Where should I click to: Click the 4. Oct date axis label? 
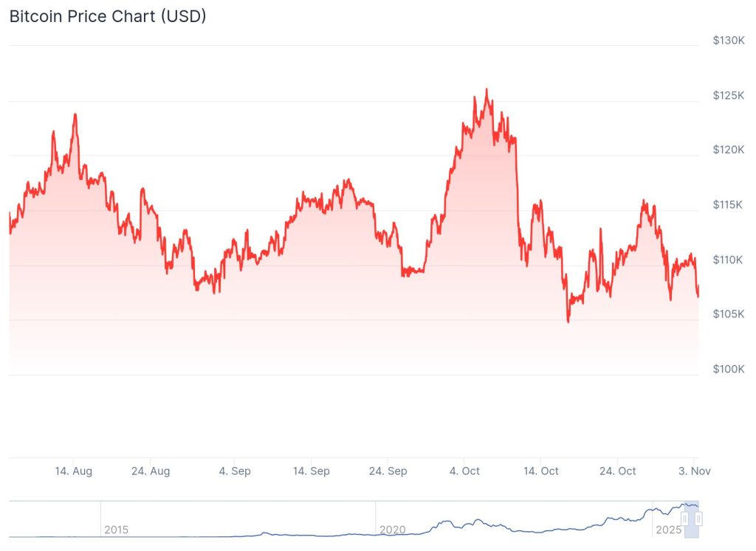click(465, 471)
